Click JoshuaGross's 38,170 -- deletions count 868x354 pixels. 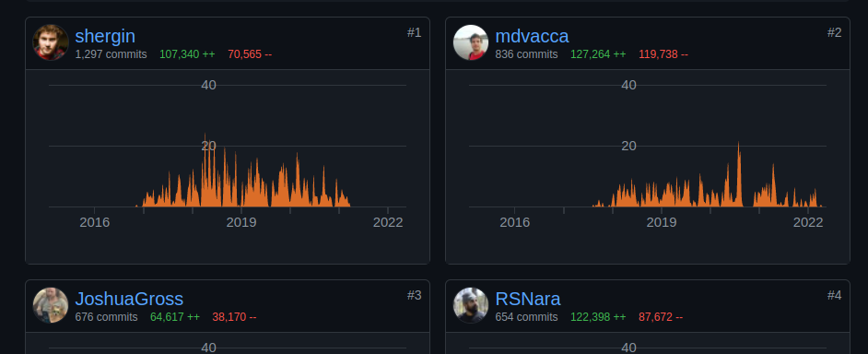pos(234,317)
